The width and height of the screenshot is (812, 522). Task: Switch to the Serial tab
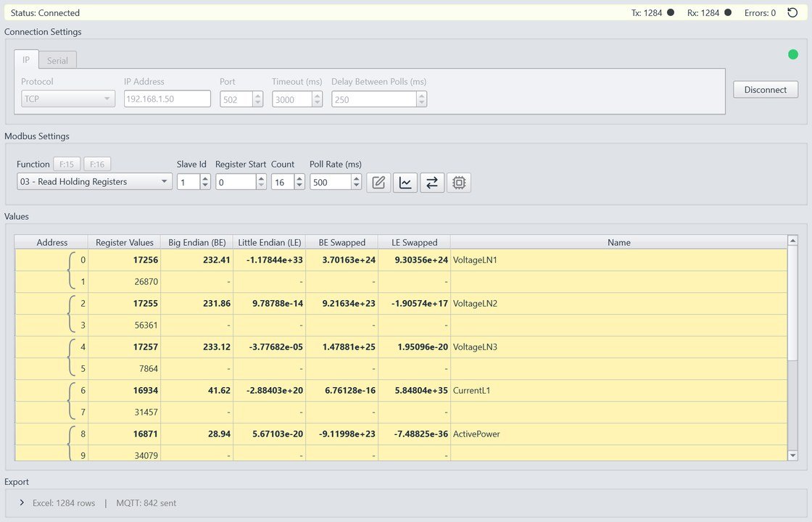tap(57, 61)
